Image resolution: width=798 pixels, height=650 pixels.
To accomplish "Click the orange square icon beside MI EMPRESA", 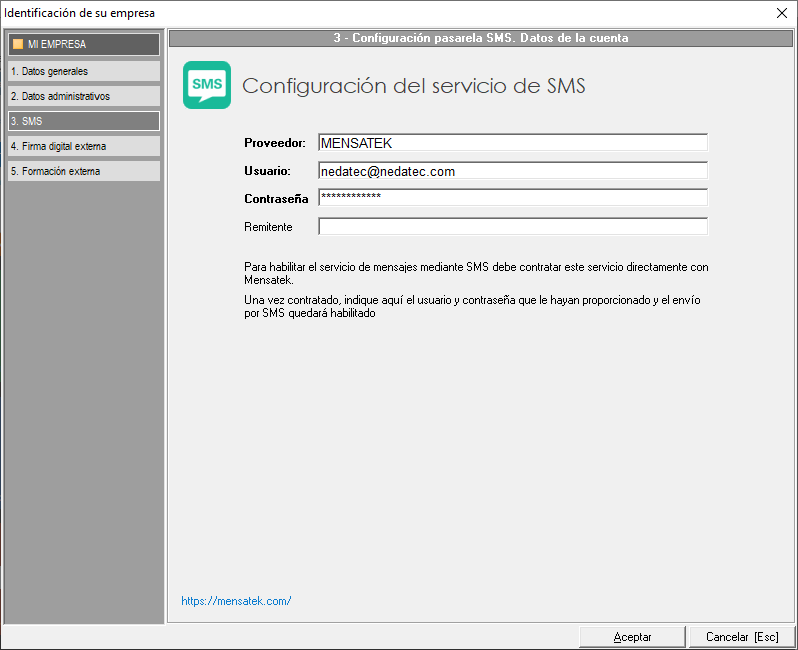I will [x=17, y=44].
